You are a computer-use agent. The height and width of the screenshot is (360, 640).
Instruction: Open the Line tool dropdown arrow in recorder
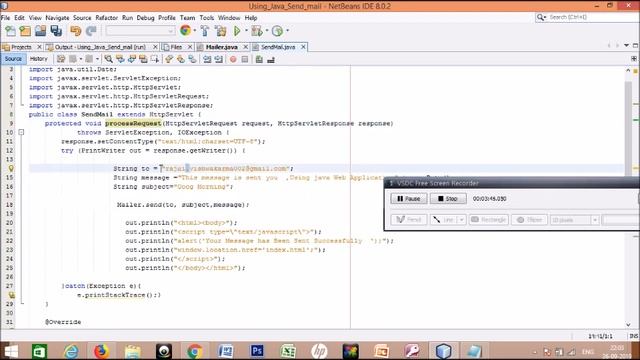[462, 220]
